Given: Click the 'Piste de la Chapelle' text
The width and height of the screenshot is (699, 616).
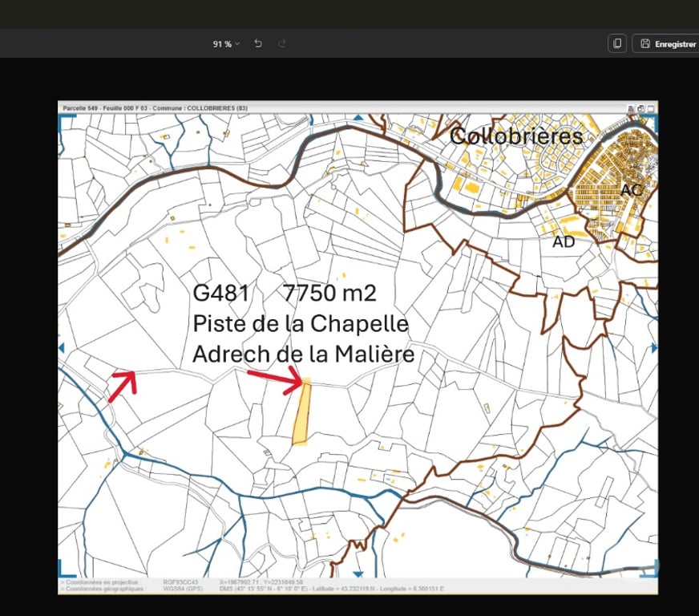Looking at the screenshot, I should click(300, 324).
